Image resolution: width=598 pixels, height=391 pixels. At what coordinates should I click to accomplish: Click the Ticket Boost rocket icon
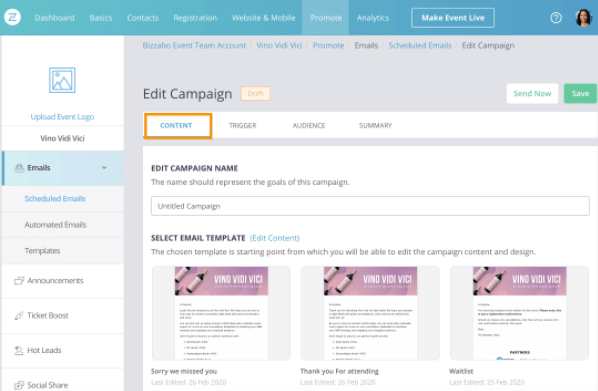point(19,315)
